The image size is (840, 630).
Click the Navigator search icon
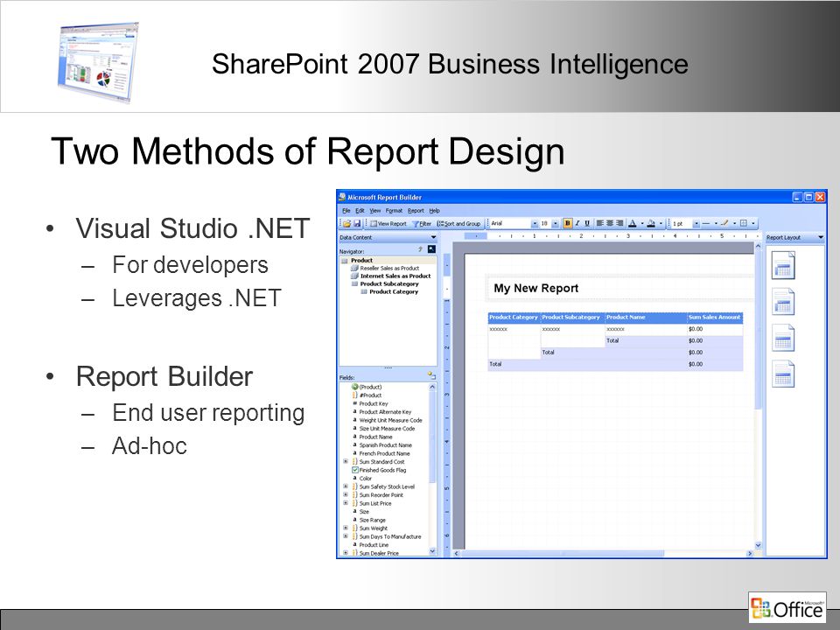(431, 249)
